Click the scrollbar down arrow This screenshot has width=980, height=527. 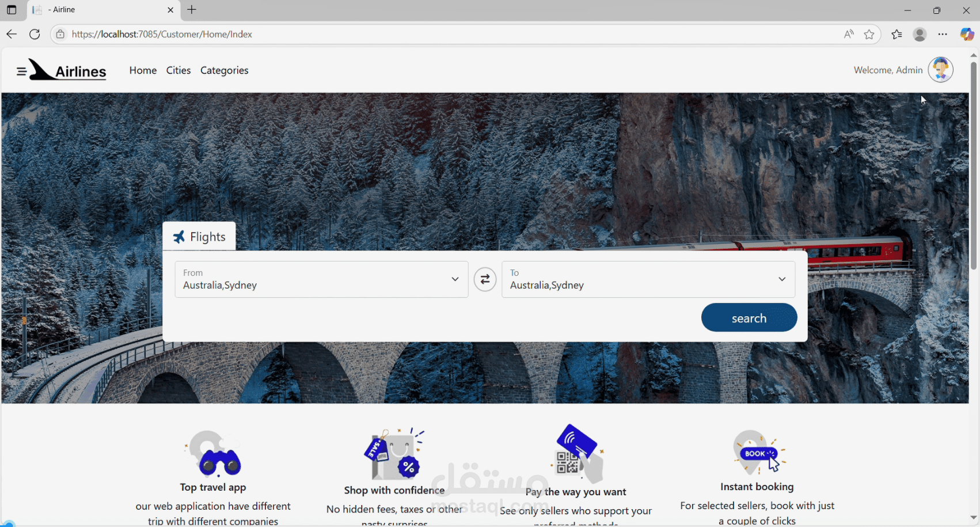tap(974, 518)
